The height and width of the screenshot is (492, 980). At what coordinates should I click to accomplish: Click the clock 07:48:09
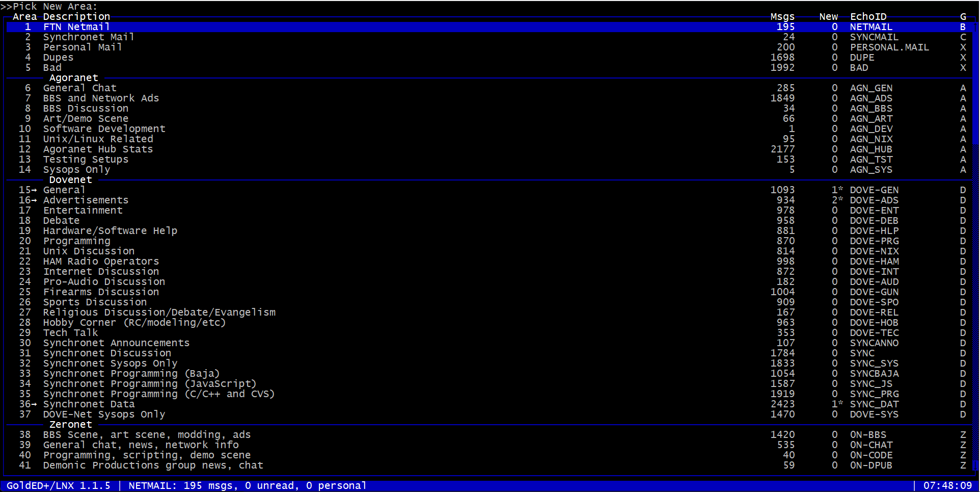(x=947, y=486)
